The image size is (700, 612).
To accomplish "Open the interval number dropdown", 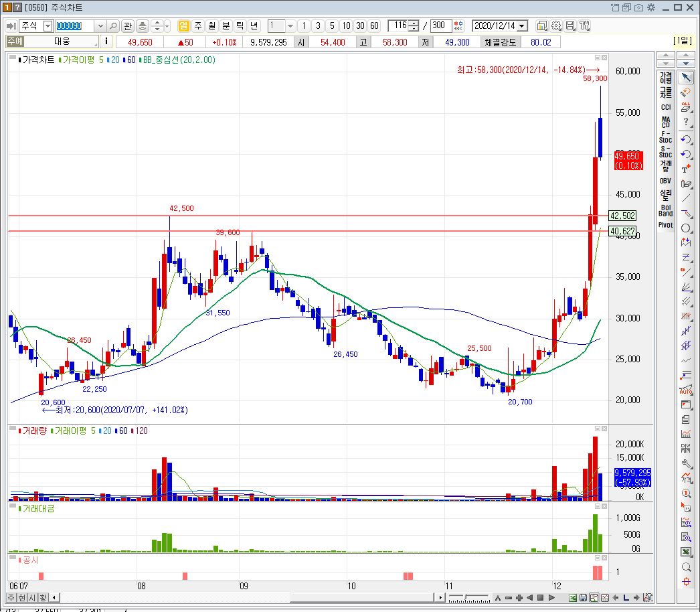I will pyautogui.click(x=290, y=26).
